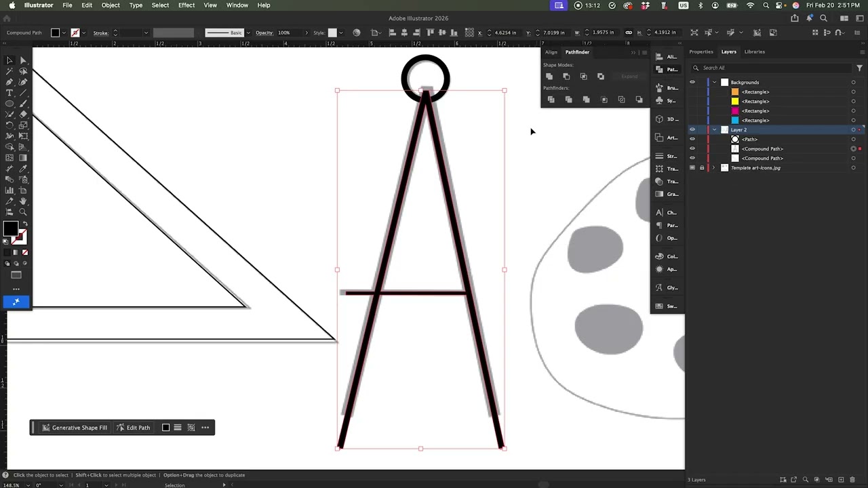Expand the Template art-icons.jpg layer
The width and height of the screenshot is (868, 488).
pos(714,167)
